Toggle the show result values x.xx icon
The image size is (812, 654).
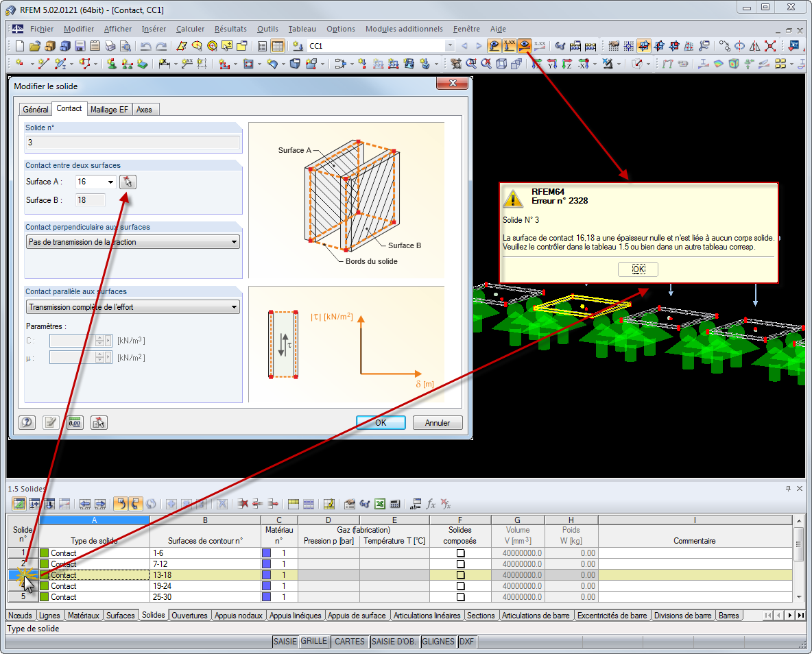tap(510, 46)
